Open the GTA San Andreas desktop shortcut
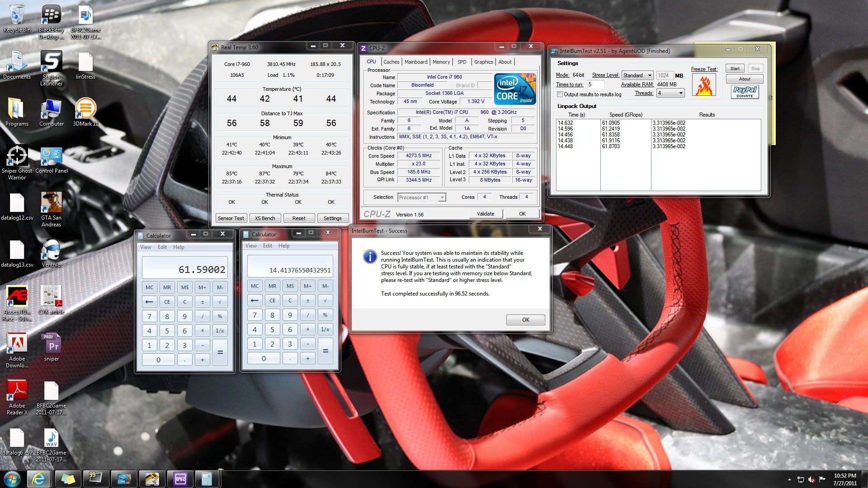 (52, 203)
